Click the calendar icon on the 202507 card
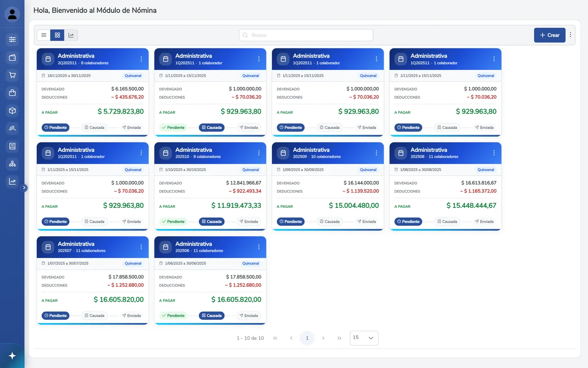 pos(48,247)
